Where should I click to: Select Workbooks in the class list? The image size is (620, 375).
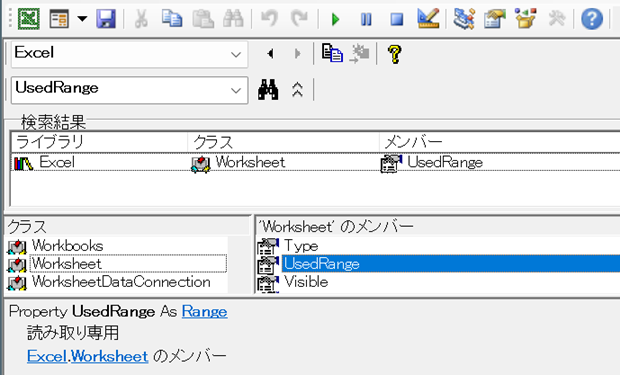click(67, 246)
